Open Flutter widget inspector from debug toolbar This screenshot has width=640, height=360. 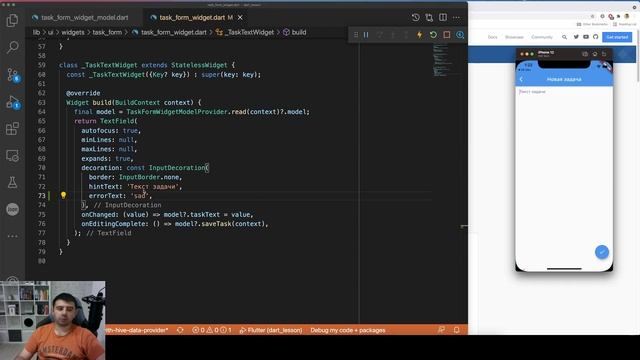click(460, 35)
